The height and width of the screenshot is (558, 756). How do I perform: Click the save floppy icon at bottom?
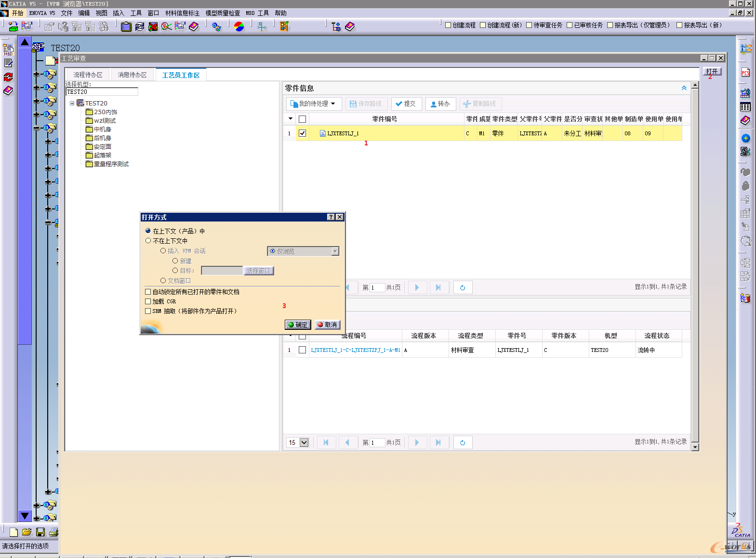tap(40, 532)
